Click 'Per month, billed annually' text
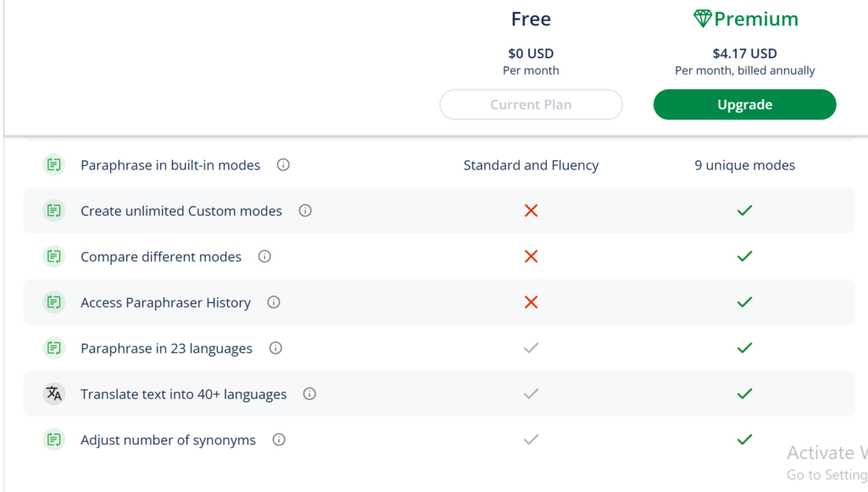 click(x=744, y=71)
